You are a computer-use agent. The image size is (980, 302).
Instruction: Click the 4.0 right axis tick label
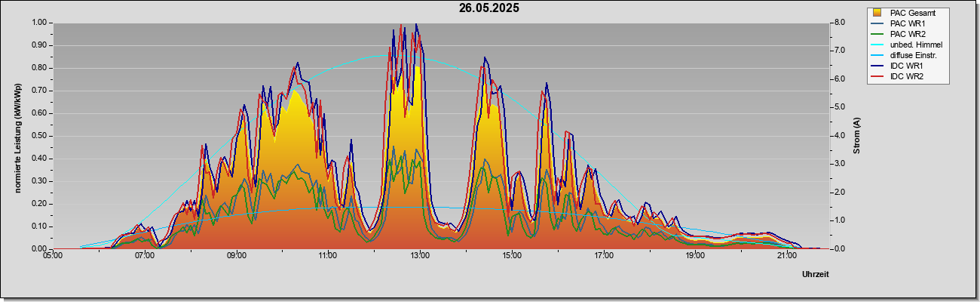(840, 136)
